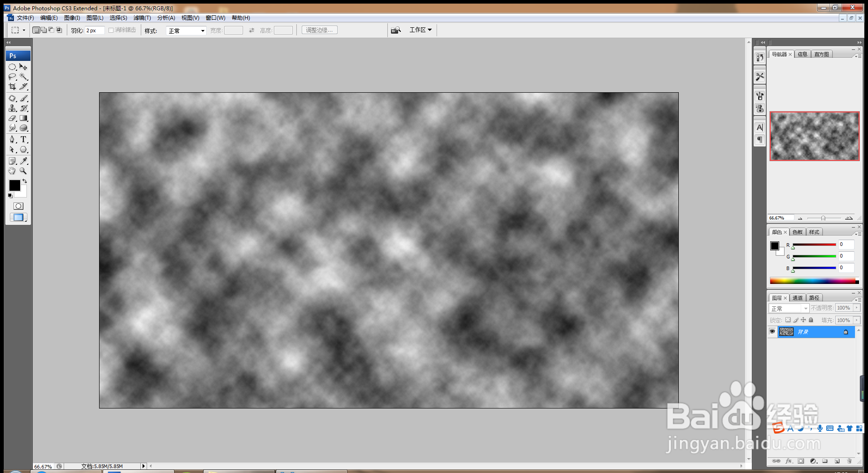Open the Paragraph panel icon
Screen dimensions: 868x473
tap(759, 140)
